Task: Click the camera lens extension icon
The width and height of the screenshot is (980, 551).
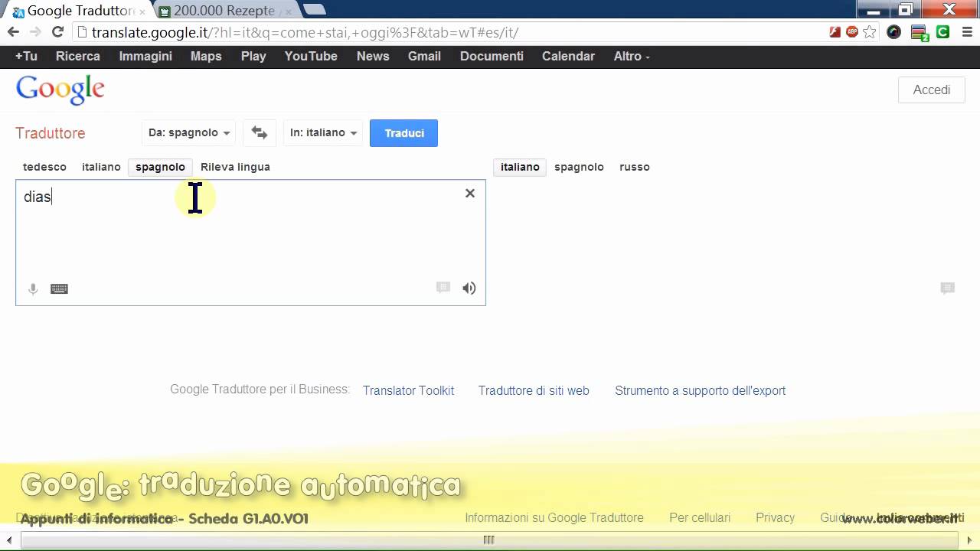Action: (894, 32)
